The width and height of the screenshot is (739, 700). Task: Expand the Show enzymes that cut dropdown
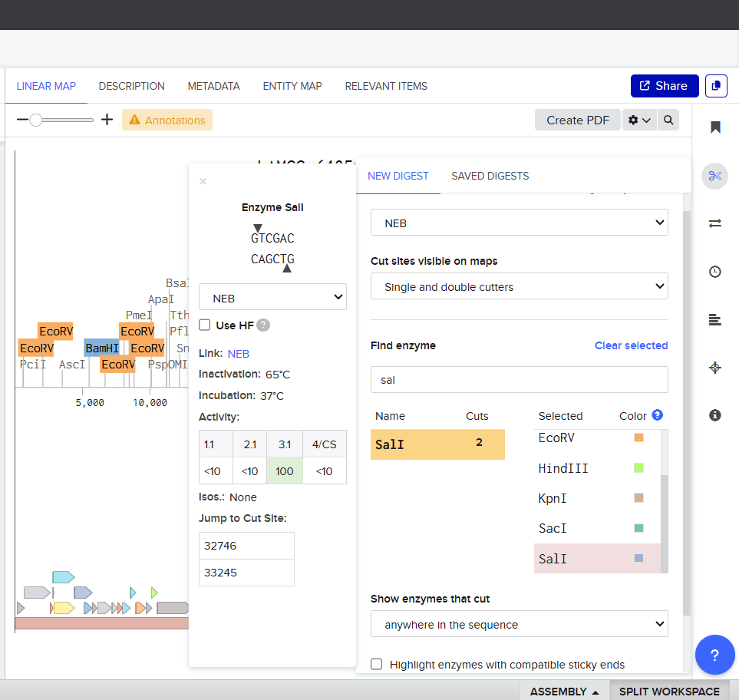click(x=520, y=624)
